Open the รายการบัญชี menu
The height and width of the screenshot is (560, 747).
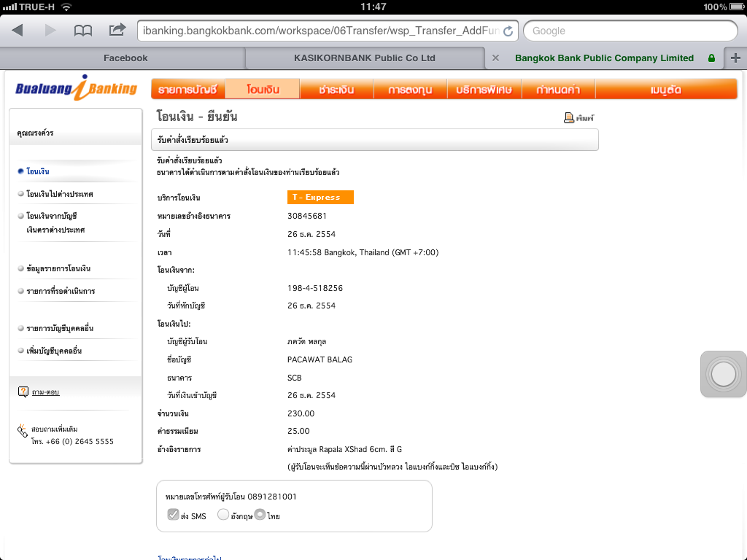click(187, 90)
